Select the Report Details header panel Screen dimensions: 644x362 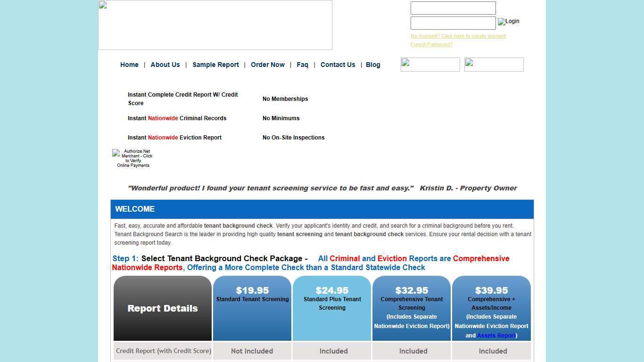point(162,308)
